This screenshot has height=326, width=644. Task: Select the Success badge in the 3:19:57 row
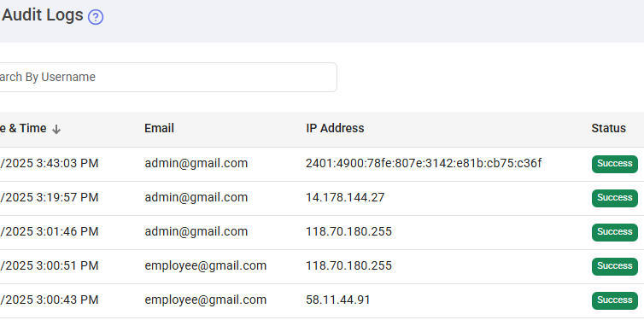[614, 198]
